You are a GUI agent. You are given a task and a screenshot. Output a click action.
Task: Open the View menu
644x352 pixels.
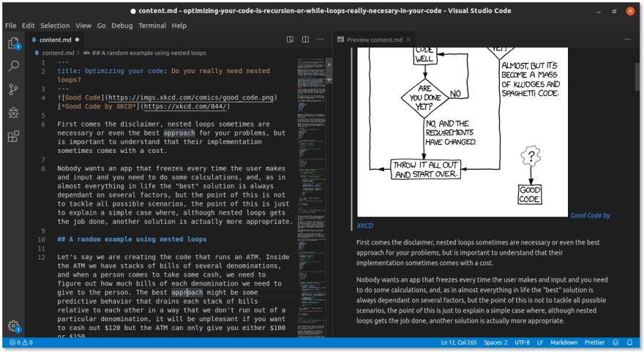(83, 26)
